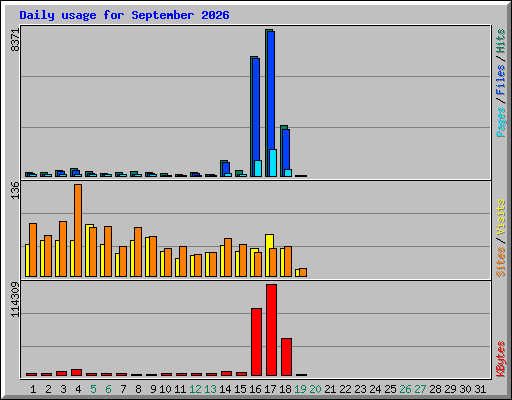Click the orange sites bar for day 14

228,257
